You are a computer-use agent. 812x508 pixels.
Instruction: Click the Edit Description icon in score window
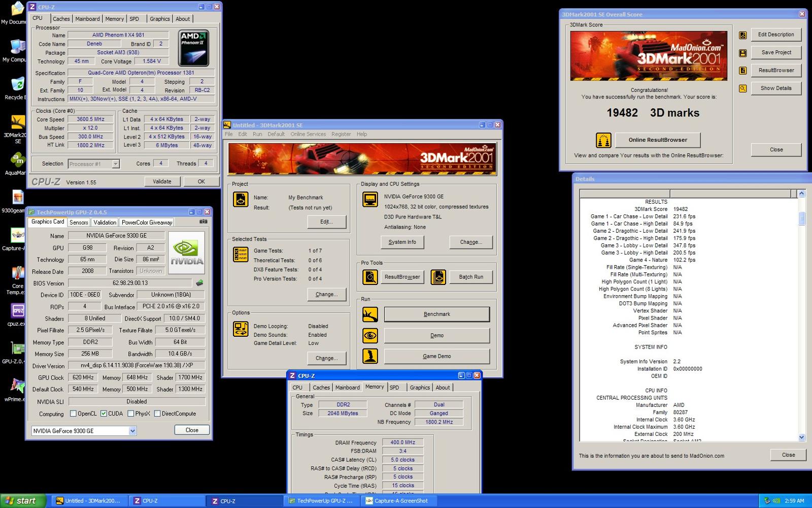point(743,35)
